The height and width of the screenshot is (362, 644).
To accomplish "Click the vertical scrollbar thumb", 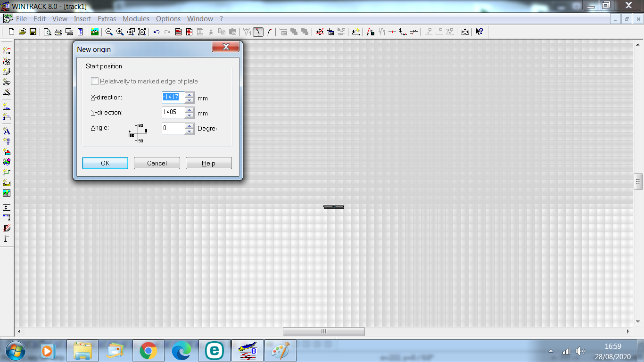I will tap(638, 181).
